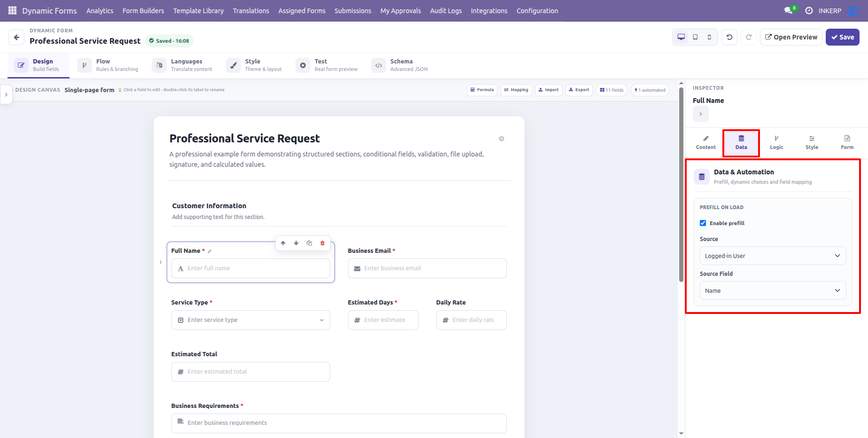The height and width of the screenshot is (438, 868).
Task: Open the Source Field dropdown set to Name
Action: pos(773,290)
